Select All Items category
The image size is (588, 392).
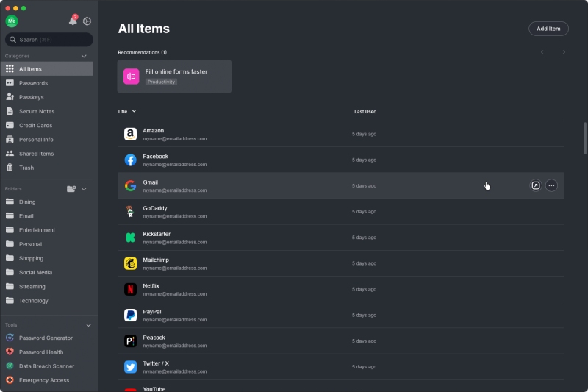pos(47,69)
